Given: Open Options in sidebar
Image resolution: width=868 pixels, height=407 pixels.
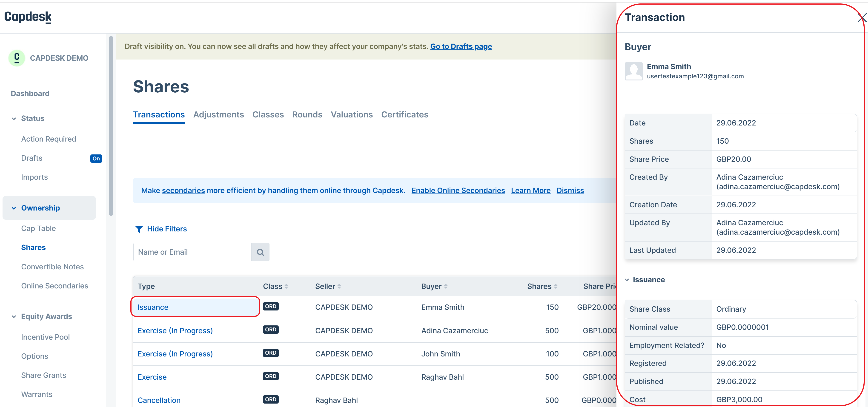Looking at the screenshot, I should coord(35,356).
